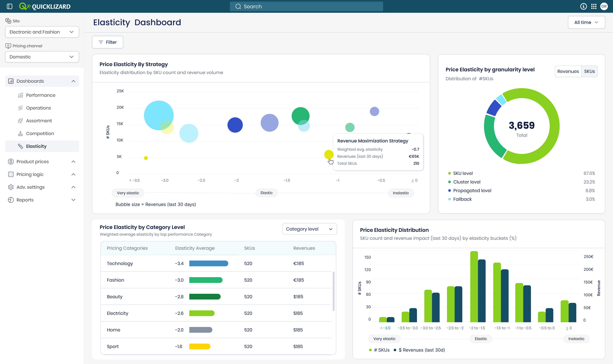
Task: Click Very elastic pill under bubble chart
Action: pyautogui.click(x=128, y=193)
